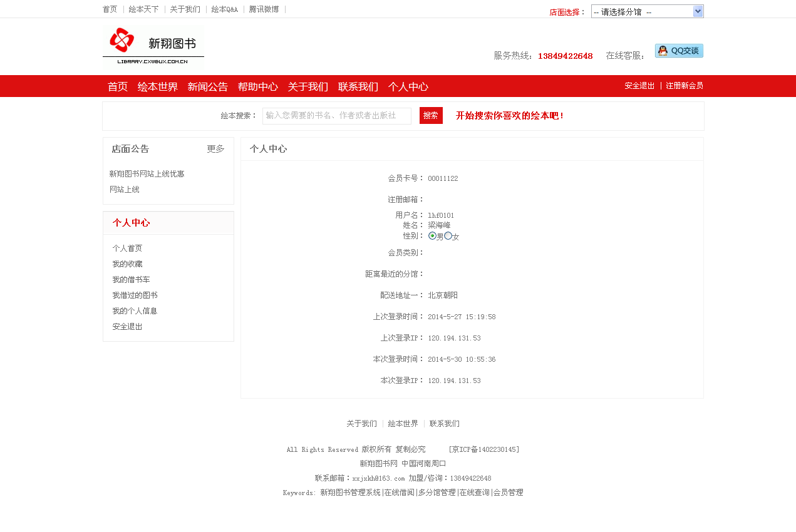Open the 腾讯微博 link in top bar
This screenshot has width=796, height=532.
click(264, 9)
